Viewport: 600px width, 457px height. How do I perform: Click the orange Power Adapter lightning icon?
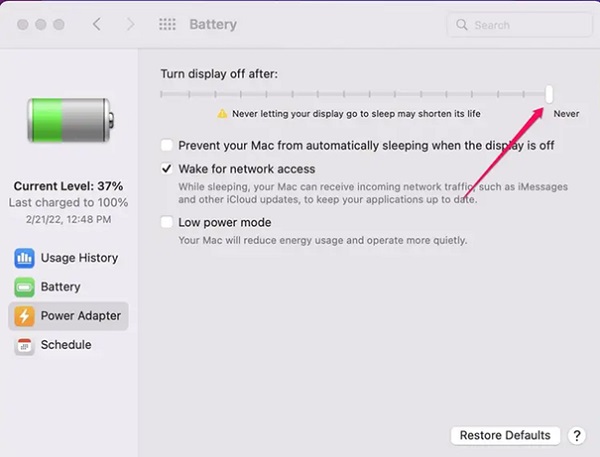point(24,316)
